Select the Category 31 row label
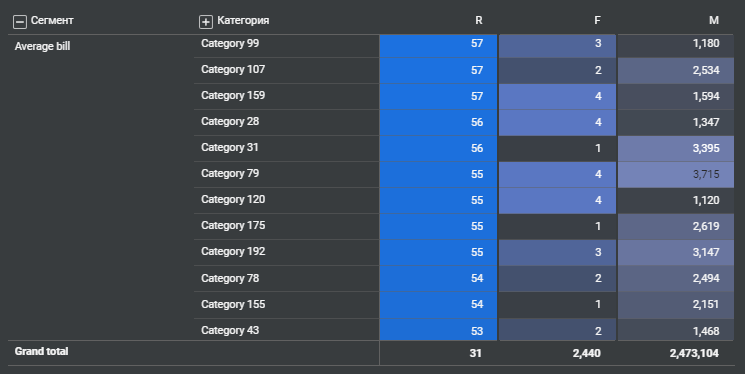Screen dimensions: 745x374 pyautogui.click(x=229, y=148)
